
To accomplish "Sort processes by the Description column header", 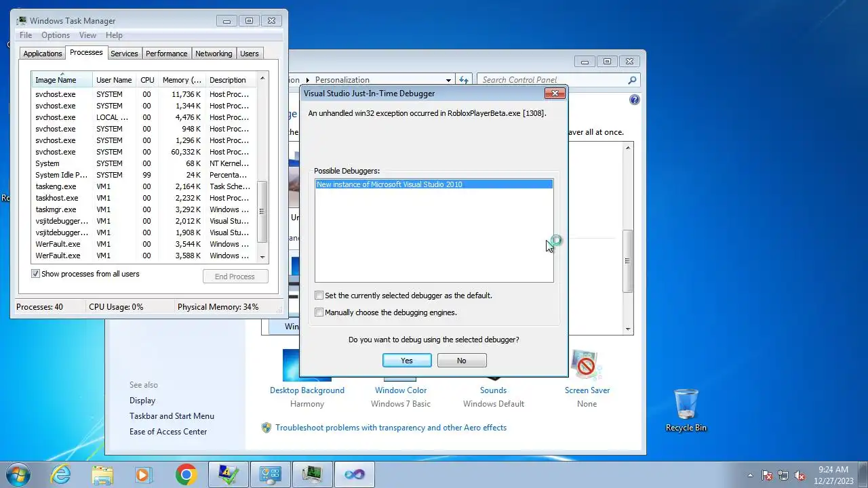I will click(x=231, y=80).
